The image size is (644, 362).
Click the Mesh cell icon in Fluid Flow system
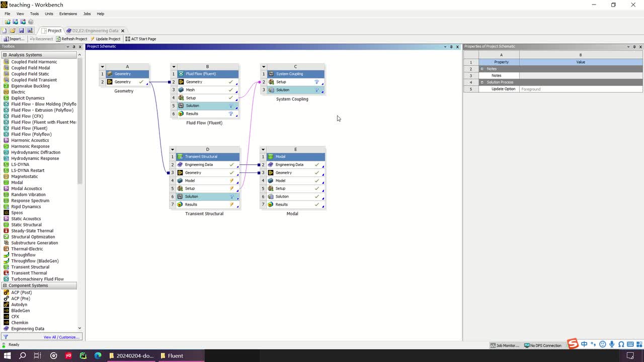181,90
